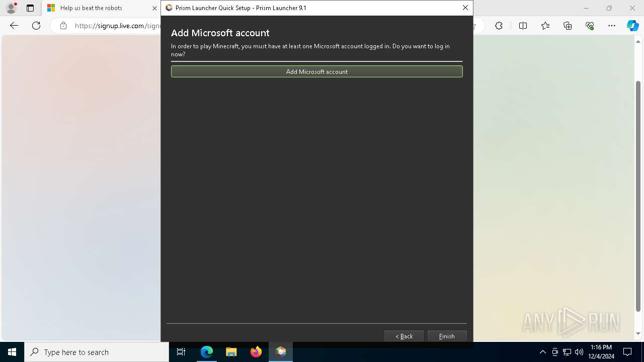Restore down the Edge browser window
644x362 pixels.
click(609, 8)
